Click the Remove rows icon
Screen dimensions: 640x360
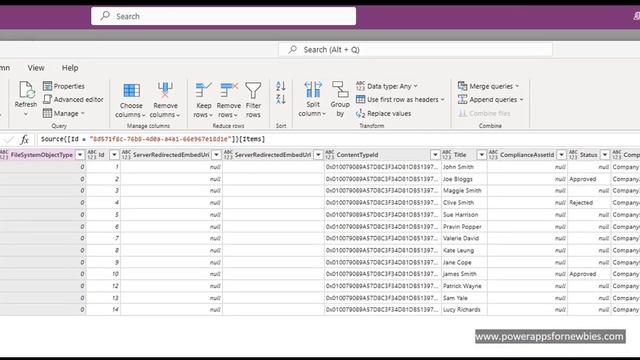[229, 90]
